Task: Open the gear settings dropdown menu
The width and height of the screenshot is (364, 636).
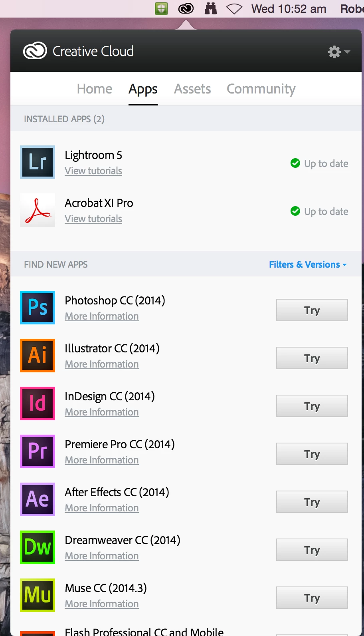Action: click(x=339, y=52)
